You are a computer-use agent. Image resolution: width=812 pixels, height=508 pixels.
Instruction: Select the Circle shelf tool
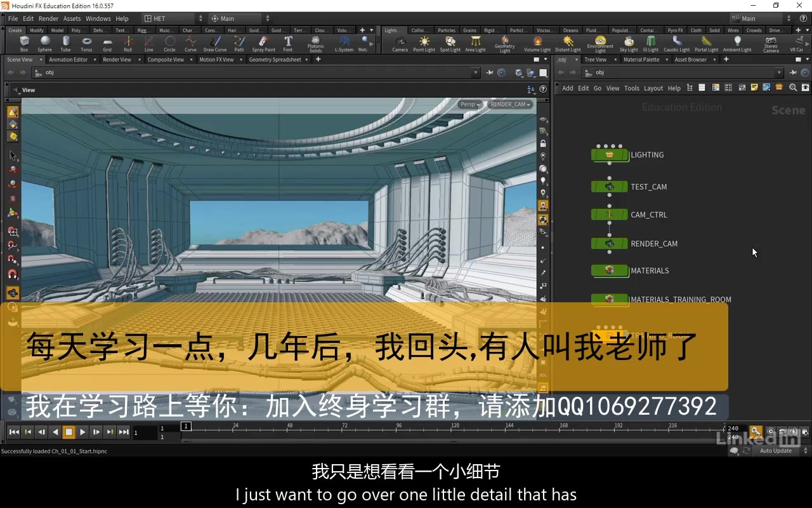point(169,44)
